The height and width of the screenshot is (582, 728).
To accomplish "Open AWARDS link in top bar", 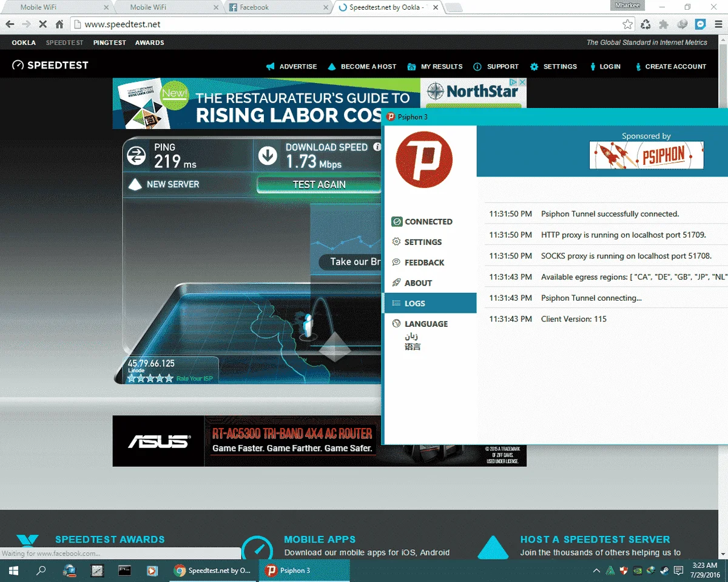I will (x=150, y=42).
